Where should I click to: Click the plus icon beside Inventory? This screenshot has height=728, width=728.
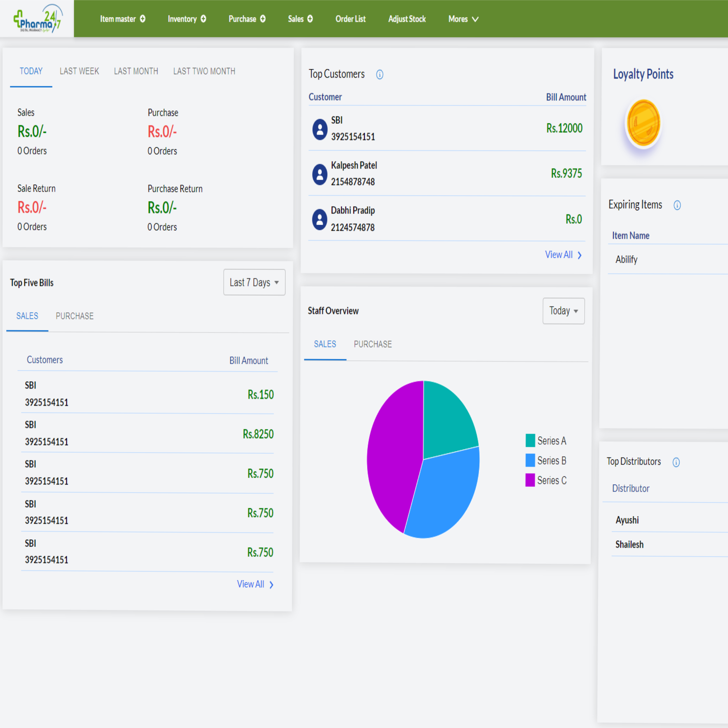pos(203,19)
